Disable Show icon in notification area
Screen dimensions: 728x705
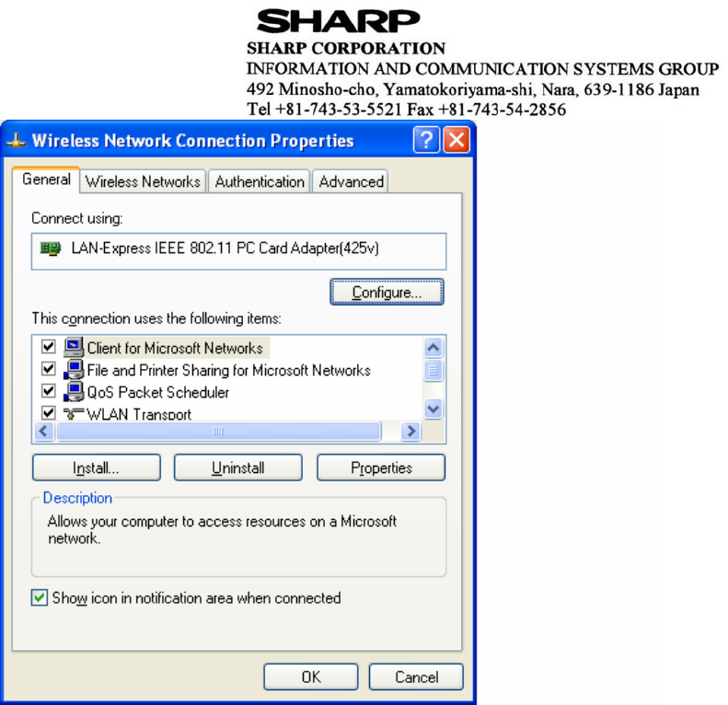(40, 597)
